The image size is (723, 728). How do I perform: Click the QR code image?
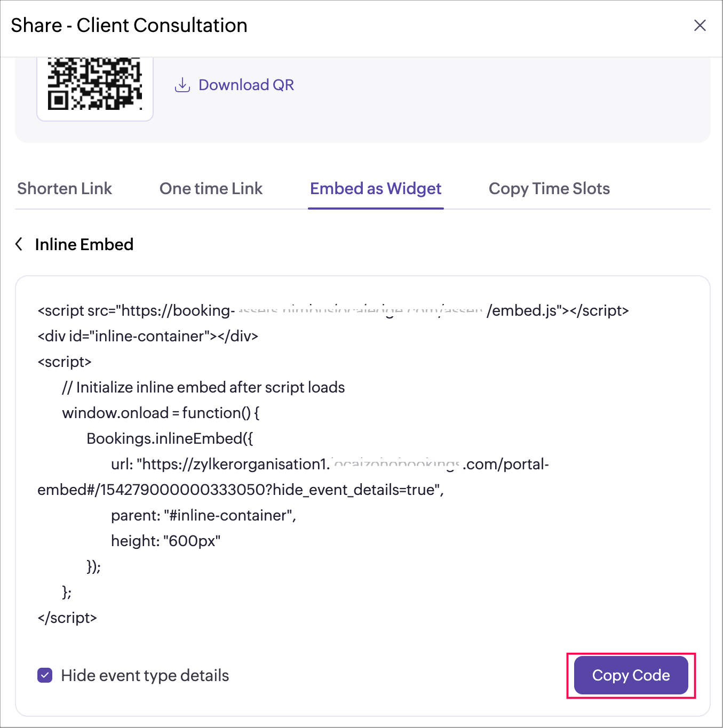click(95, 85)
